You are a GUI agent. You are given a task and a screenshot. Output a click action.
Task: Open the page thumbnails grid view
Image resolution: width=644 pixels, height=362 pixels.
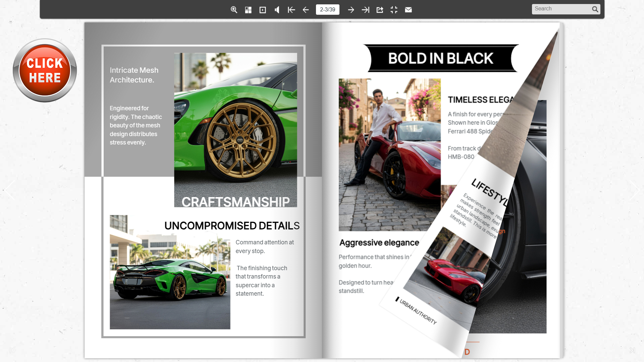click(248, 10)
